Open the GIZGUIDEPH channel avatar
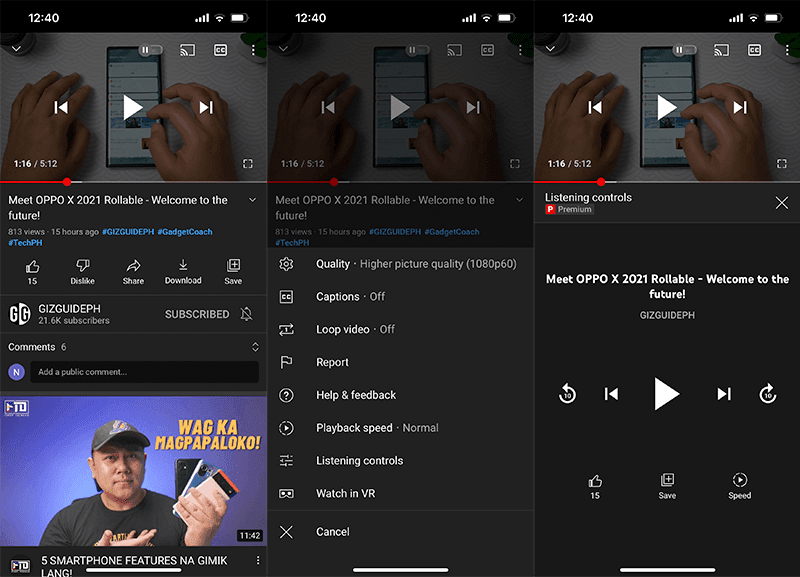The height and width of the screenshot is (577, 800). point(20,314)
